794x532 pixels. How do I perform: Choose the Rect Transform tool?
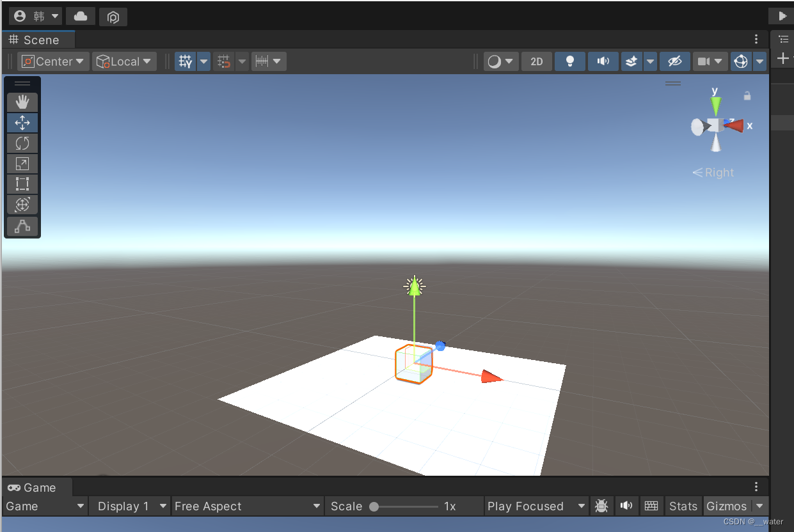point(22,184)
